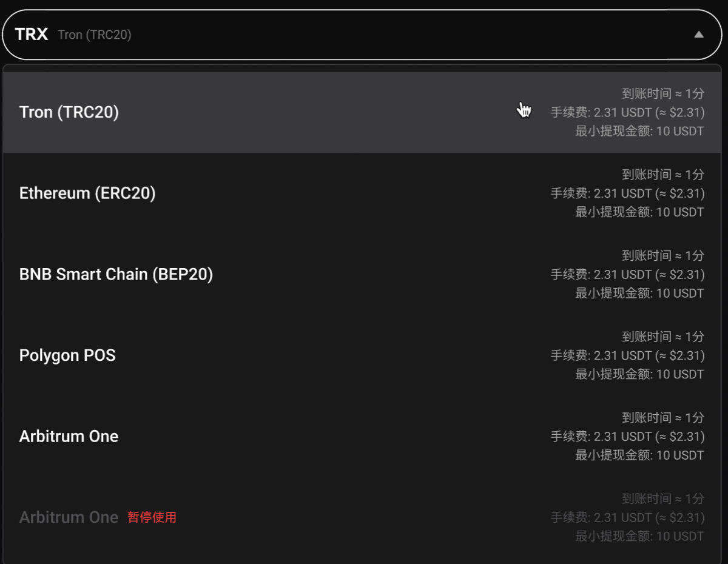The image size is (728, 564).
Task: Click the suspended Arbitrum One entry
Action: (x=362, y=517)
